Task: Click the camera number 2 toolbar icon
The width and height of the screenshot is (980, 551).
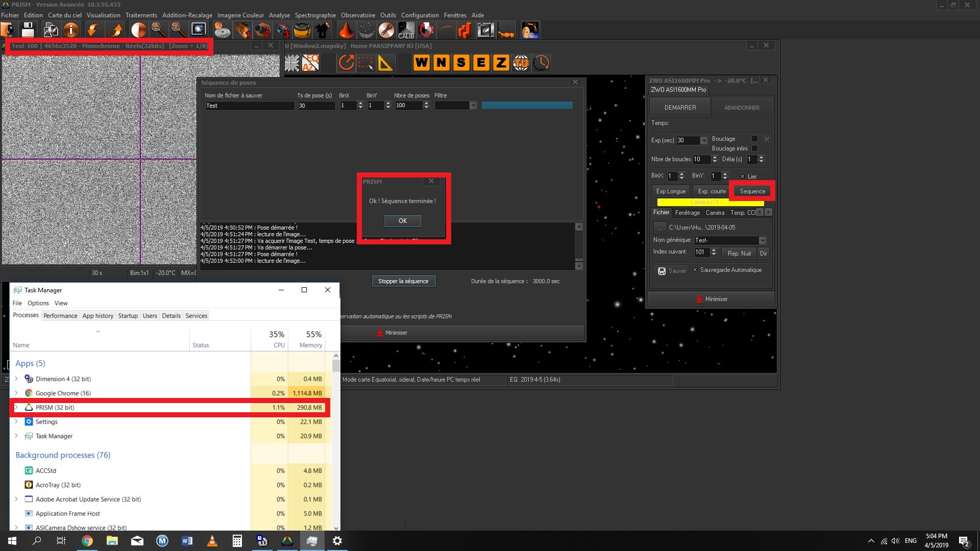Action: [x=262, y=30]
